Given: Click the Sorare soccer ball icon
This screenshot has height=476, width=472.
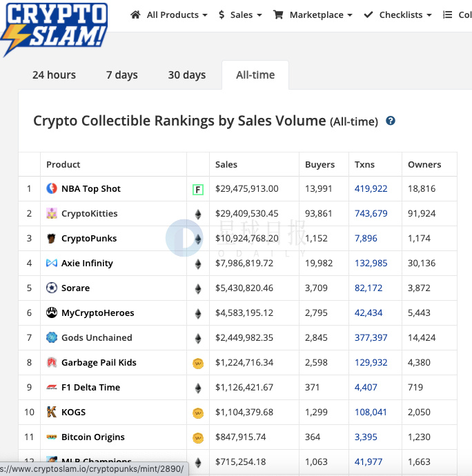Looking at the screenshot, I should click(52, 288).
